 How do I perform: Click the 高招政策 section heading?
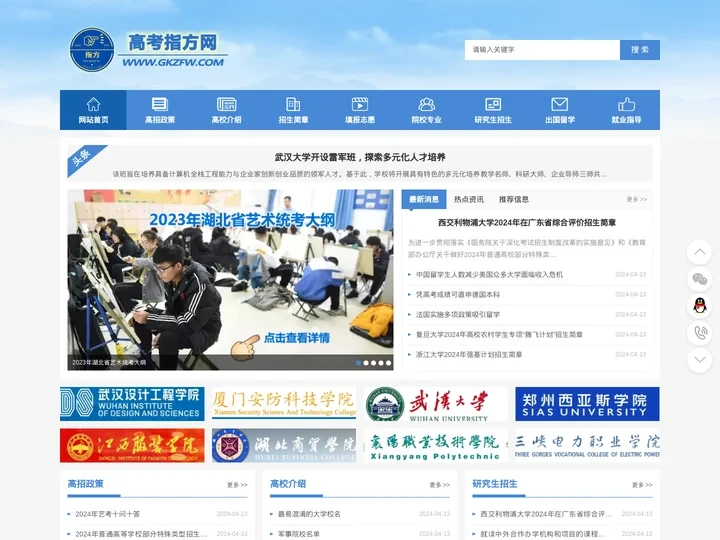pos(85,484)
